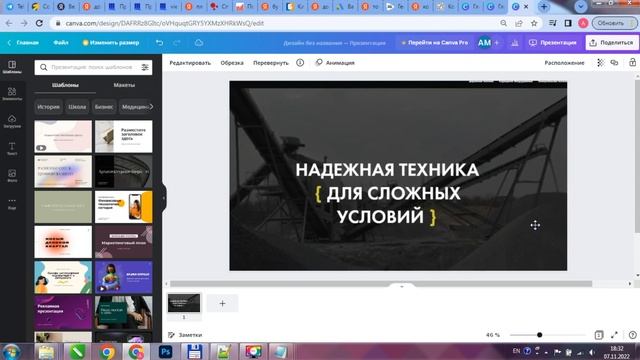Open the Photos sidebar panel
640x360 pixels.
pyautogui.click(x=12, y=176)
